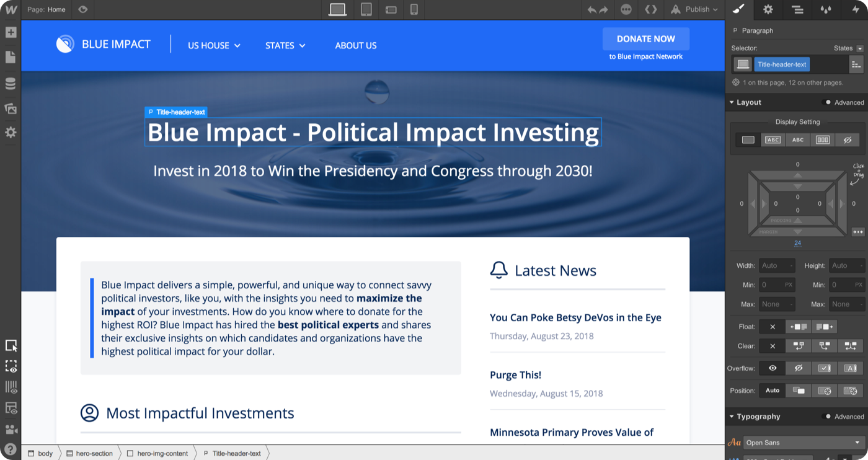The height and width of the screenshot is (460, 868).
Task: Switch to the Interactions tab
Action: [856, 9]
